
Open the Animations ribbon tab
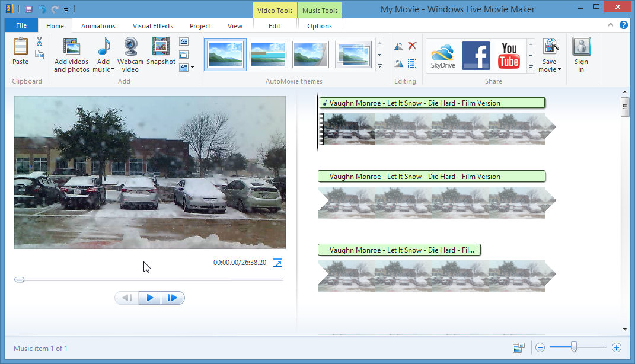tap(98, 26)
